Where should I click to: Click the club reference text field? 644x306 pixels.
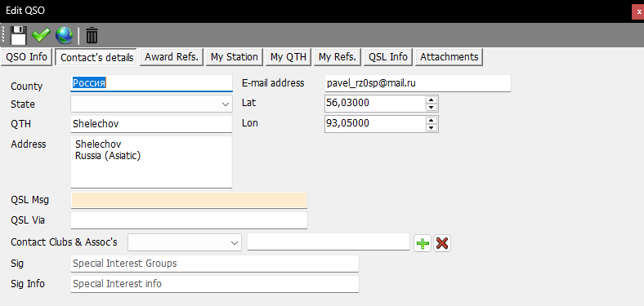click(329, 242)
